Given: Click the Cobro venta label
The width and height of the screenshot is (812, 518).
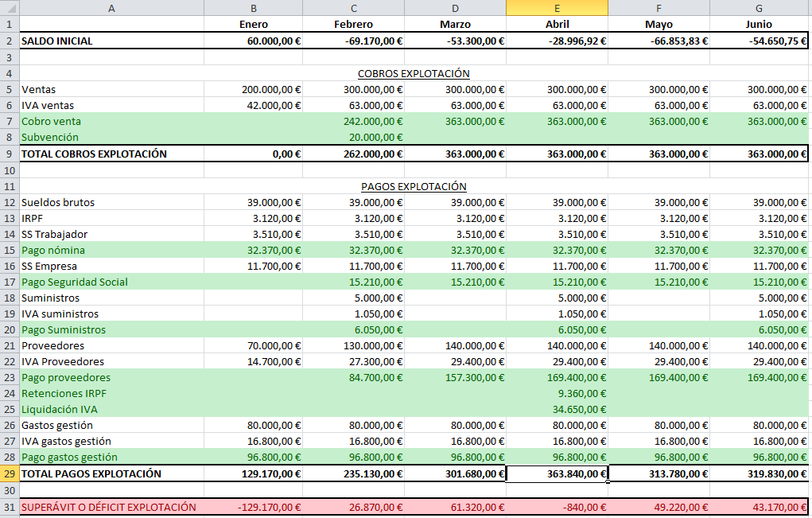Looking at the screenshot, I should [51, 121].
